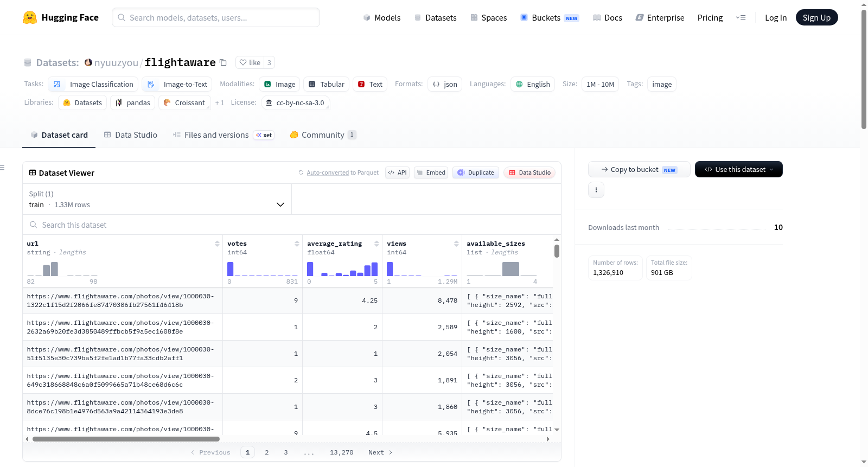Image resolution: width=868 pixels, height=467 pixels.
Task: Switch to the Data Studio tab
Action: [131, 135]
